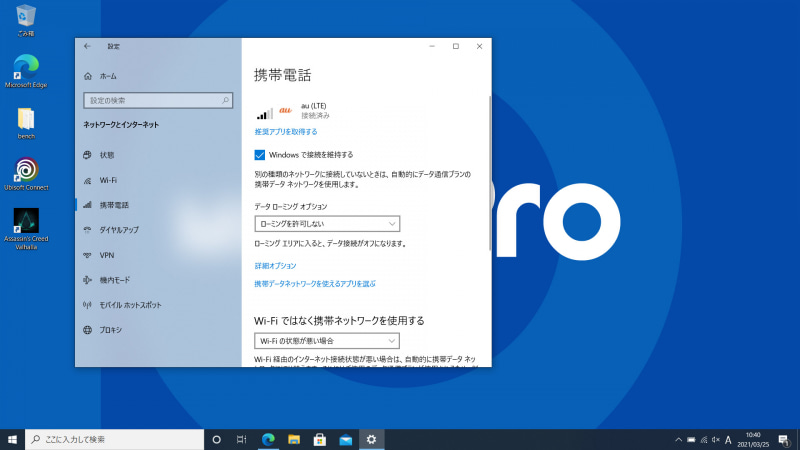Select Ubisoft Connect desktop shortcut

click(x=26, y=174)
